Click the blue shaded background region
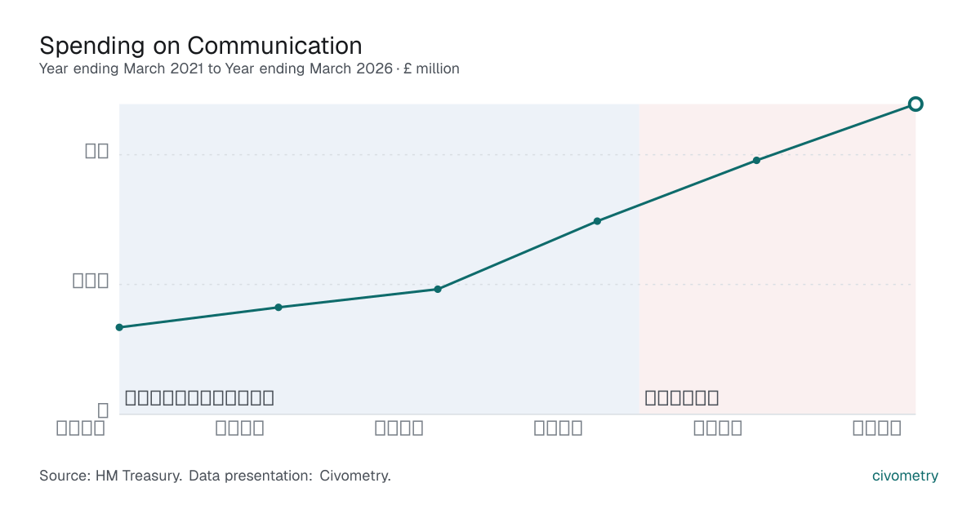Screen dimensions: 980x514 pyautogui.click(x=379, y=259)
